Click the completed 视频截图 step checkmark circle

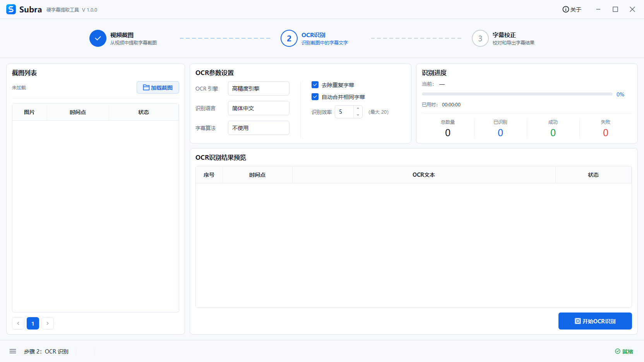click(98, 38)
